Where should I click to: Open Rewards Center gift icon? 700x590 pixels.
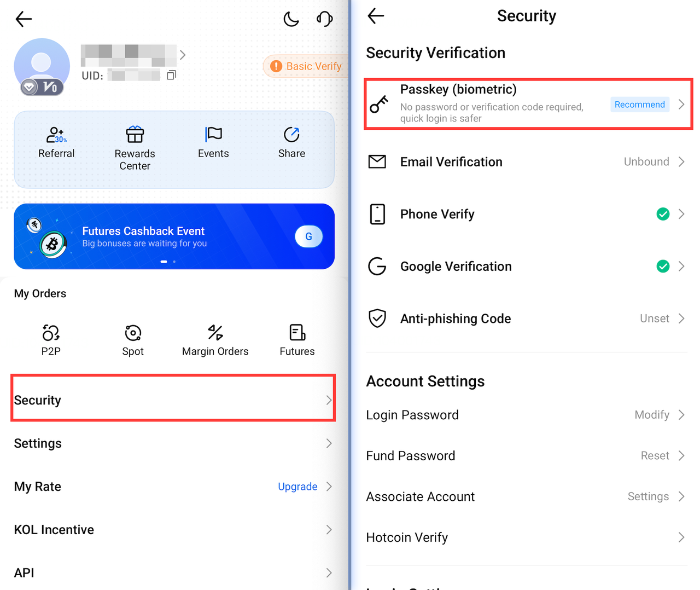coord(135,135)
